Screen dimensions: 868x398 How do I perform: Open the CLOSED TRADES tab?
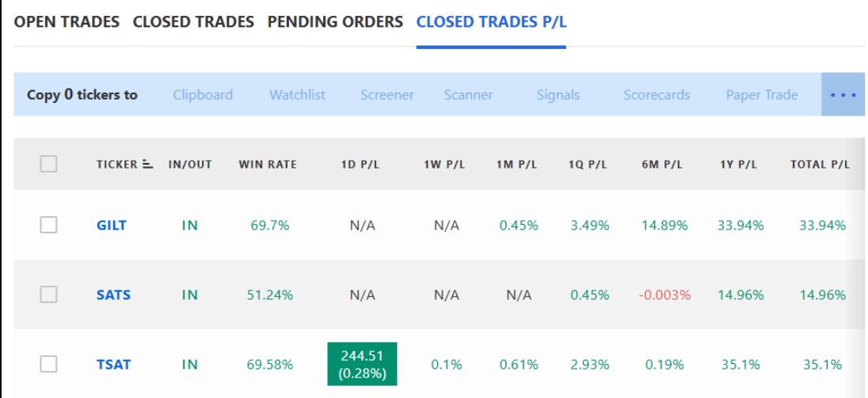tap(194, 22)
